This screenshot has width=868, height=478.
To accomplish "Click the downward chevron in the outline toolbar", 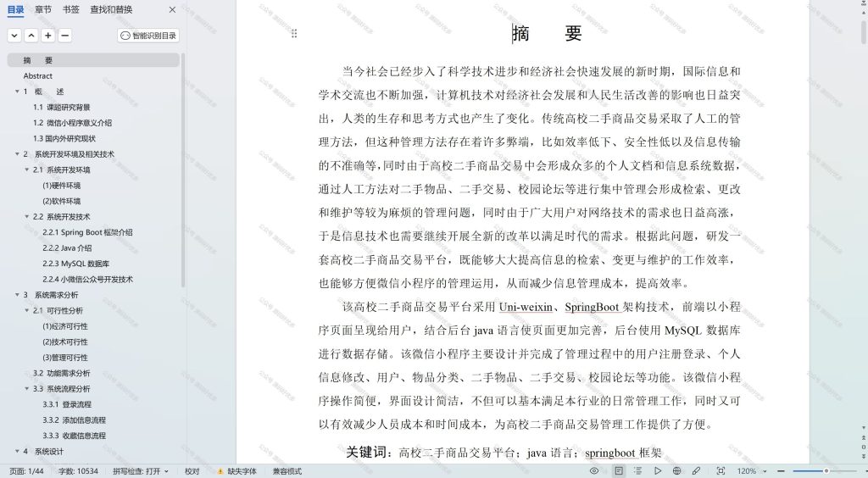I will tap(14, 36).
